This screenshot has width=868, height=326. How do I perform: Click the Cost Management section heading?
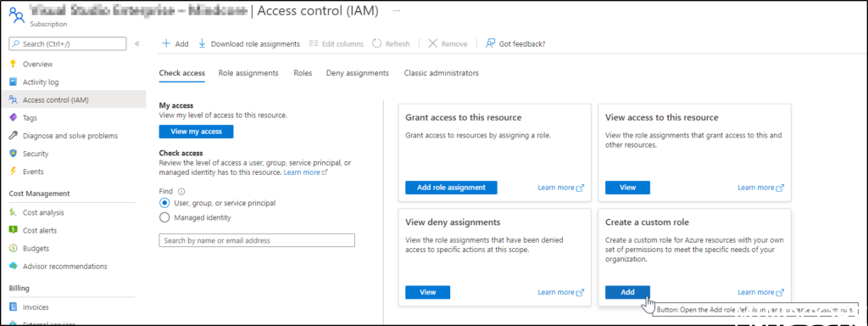39,194
